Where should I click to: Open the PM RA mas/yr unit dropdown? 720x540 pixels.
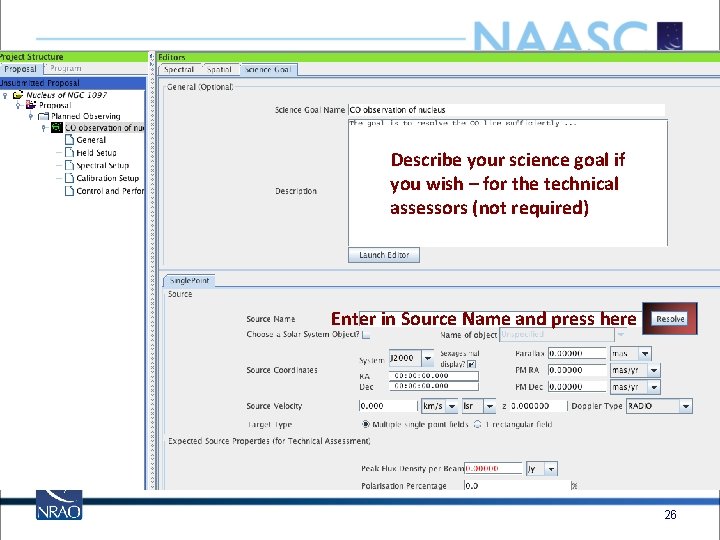[654, 370]
